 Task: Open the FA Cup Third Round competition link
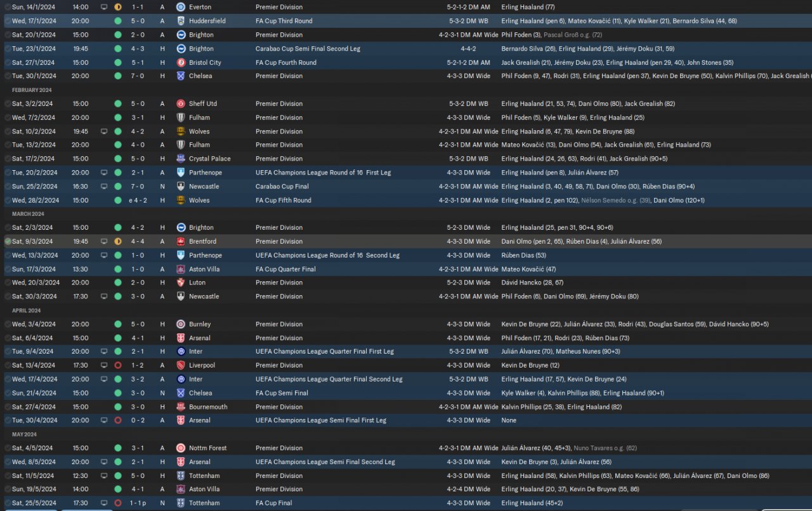(284, 21)
